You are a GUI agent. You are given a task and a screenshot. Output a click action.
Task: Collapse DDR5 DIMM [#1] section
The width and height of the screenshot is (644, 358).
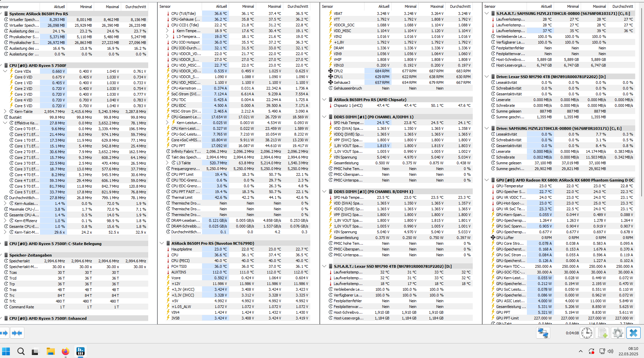[x=324, y=117]
